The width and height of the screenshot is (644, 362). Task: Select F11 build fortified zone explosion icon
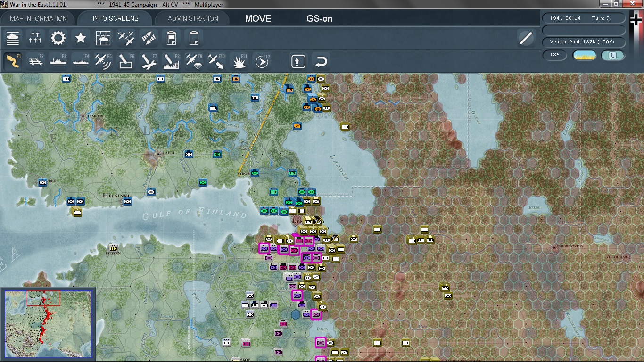tap(239, 61)
